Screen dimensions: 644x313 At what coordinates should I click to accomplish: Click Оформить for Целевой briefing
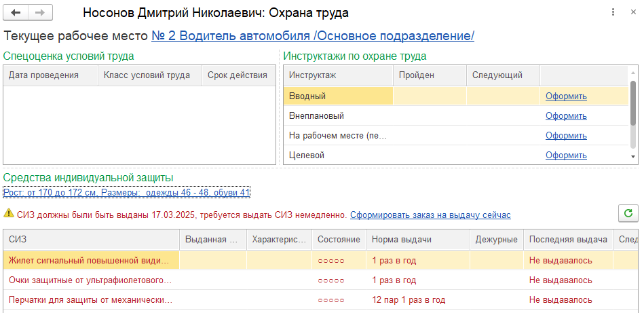(566, 155)
